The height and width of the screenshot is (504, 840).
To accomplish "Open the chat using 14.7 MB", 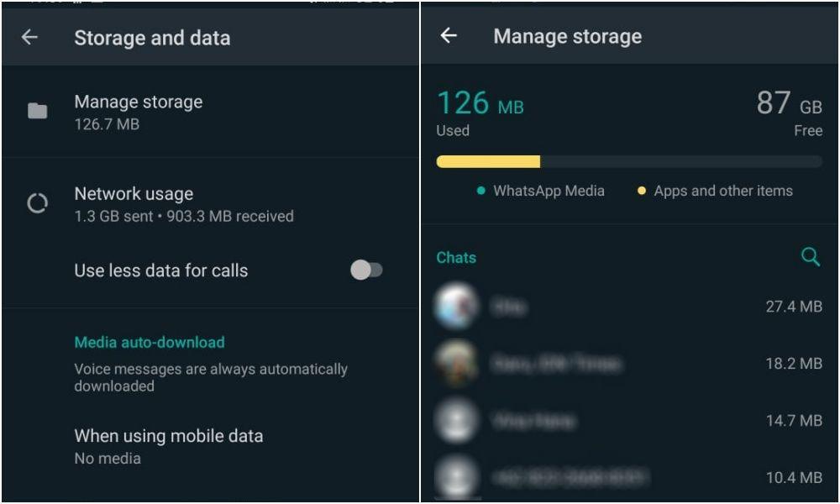I will point(629,421).
